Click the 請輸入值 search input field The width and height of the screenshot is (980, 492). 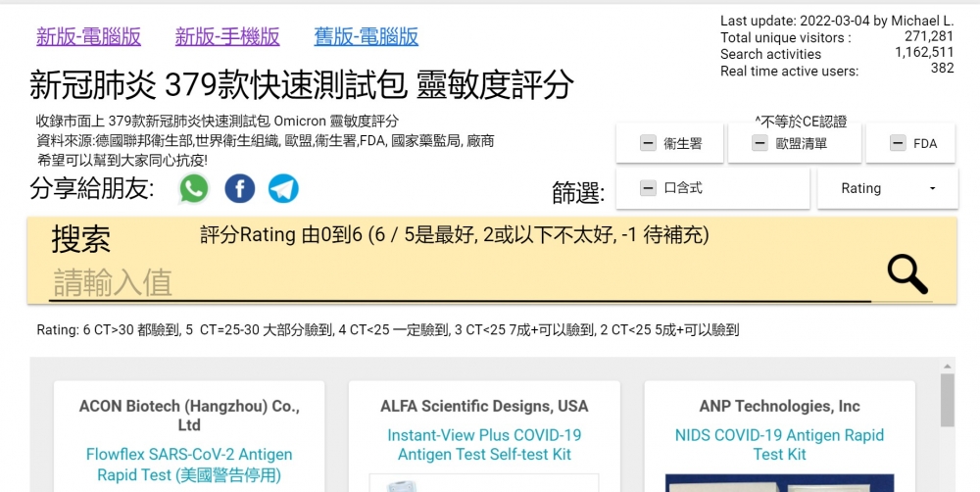pyautogui.click(x=460, y=282)
